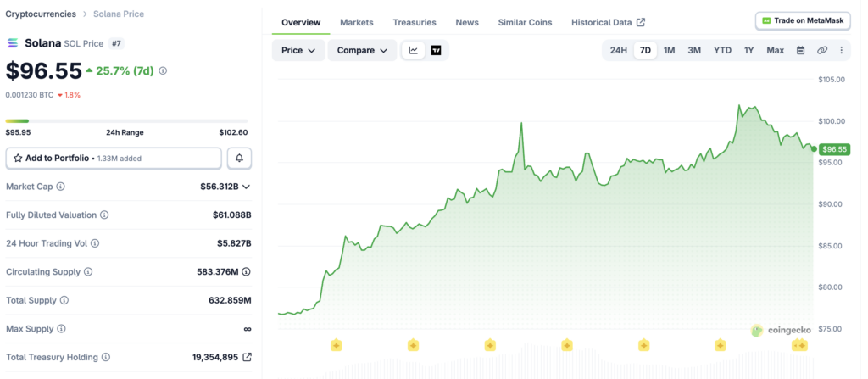
Task: Switch to TradingView chart icon
Action: [x=437, y=50]
